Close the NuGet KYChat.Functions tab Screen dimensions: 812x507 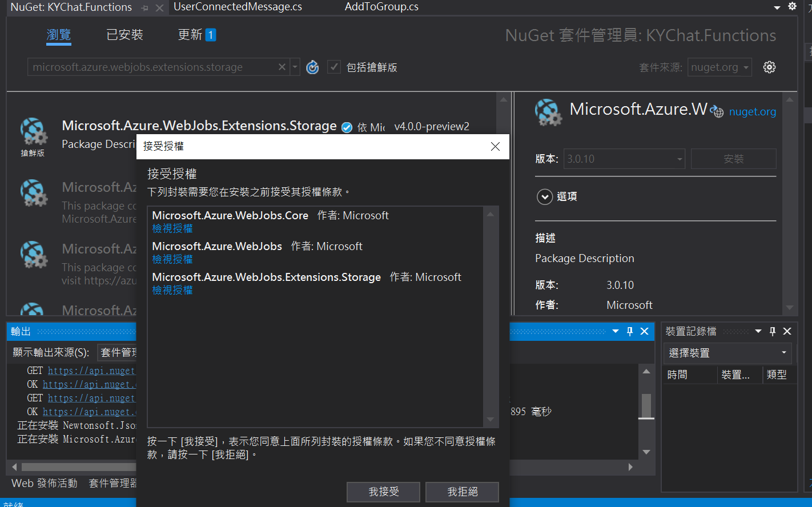click(159, 8)
